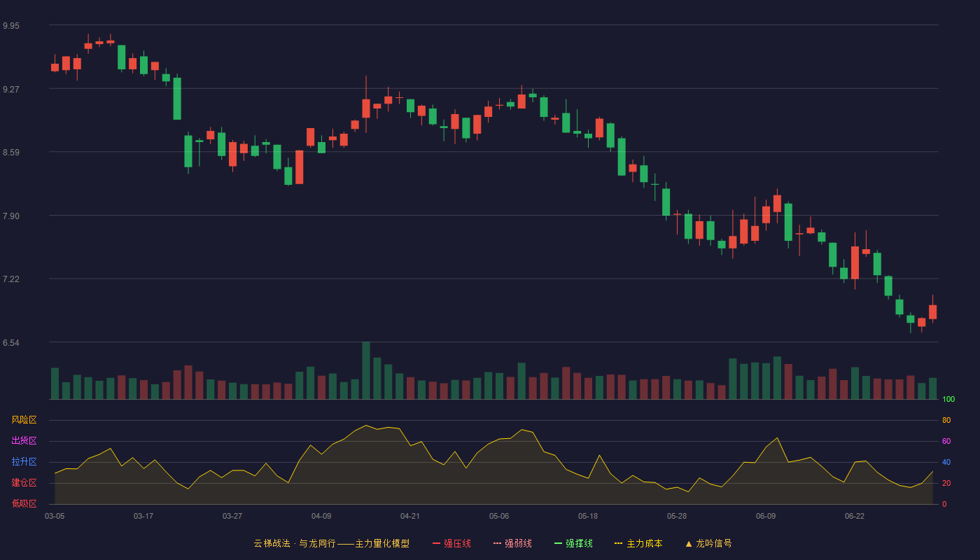Click the 06-09 date label

(766, 516)
